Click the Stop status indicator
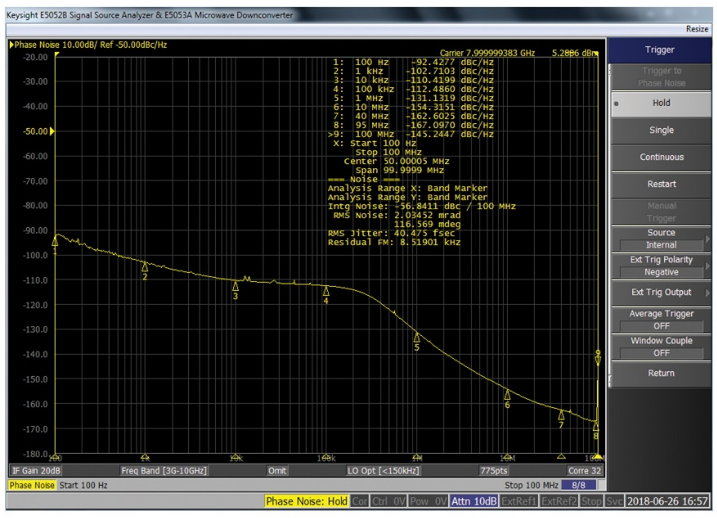717x518 pixels. [x=591, y=502]
